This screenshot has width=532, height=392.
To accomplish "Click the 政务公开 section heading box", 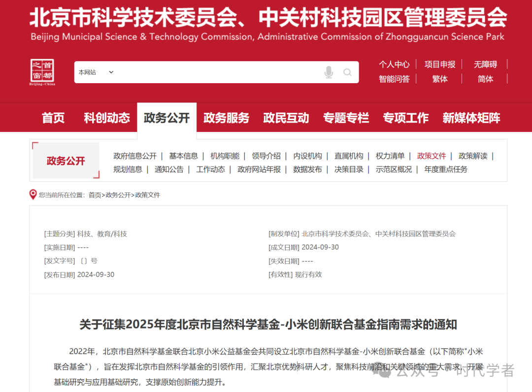I will coord(66,161).
